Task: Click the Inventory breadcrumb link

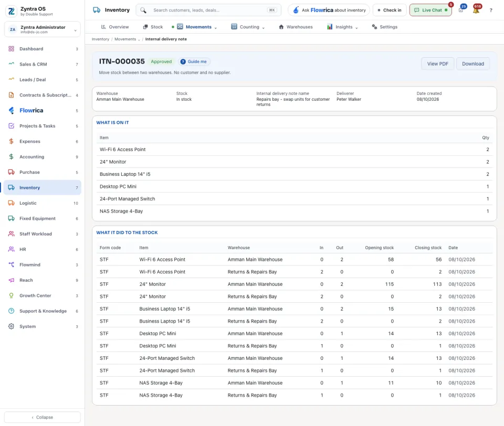Action: pyautogui.click(x=100, y=39)
